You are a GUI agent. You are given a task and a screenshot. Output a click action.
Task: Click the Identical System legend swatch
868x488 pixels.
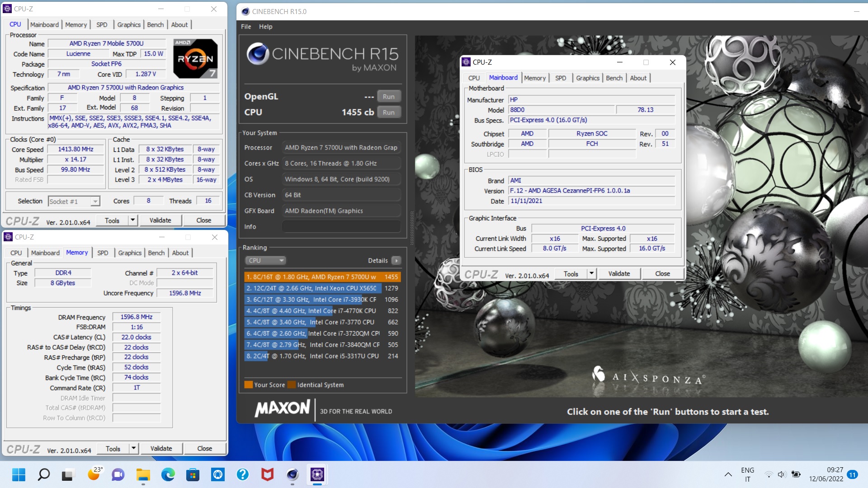[292, 385]
